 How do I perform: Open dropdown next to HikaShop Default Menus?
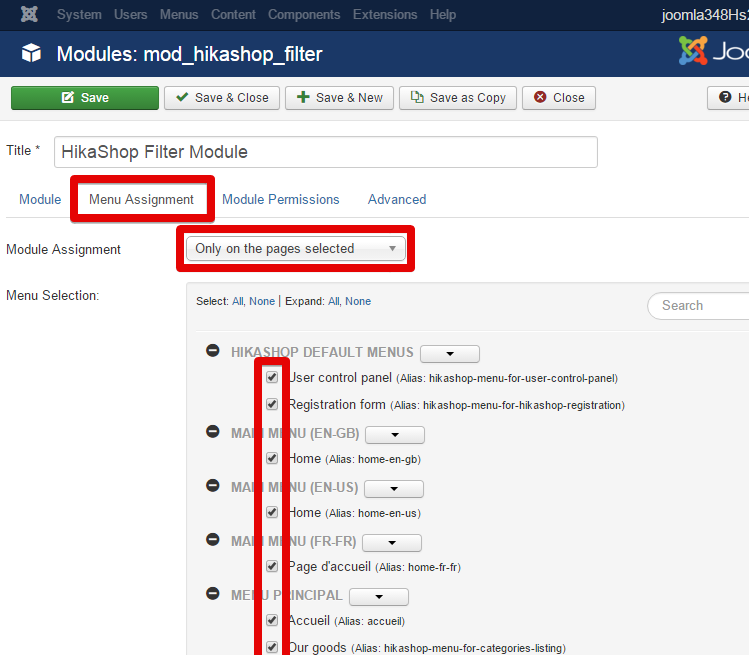[450, 354]
